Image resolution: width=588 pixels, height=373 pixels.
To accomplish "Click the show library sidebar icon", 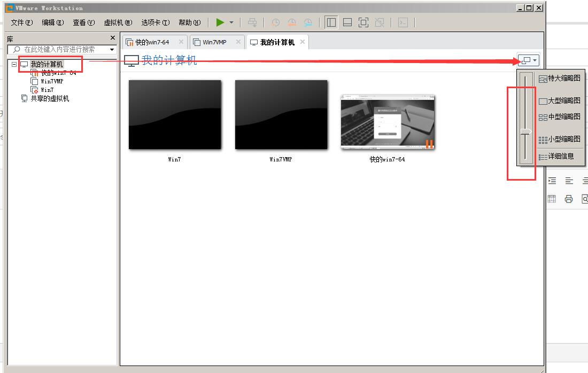I will point(331,22).
